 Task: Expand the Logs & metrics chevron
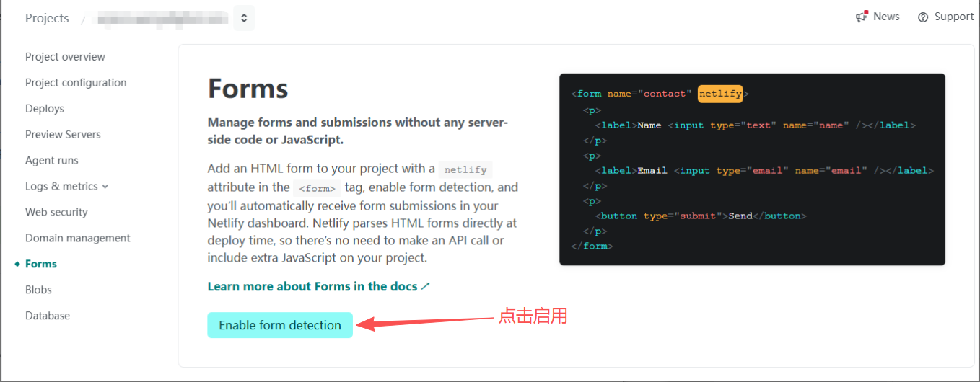pos(105,187)
